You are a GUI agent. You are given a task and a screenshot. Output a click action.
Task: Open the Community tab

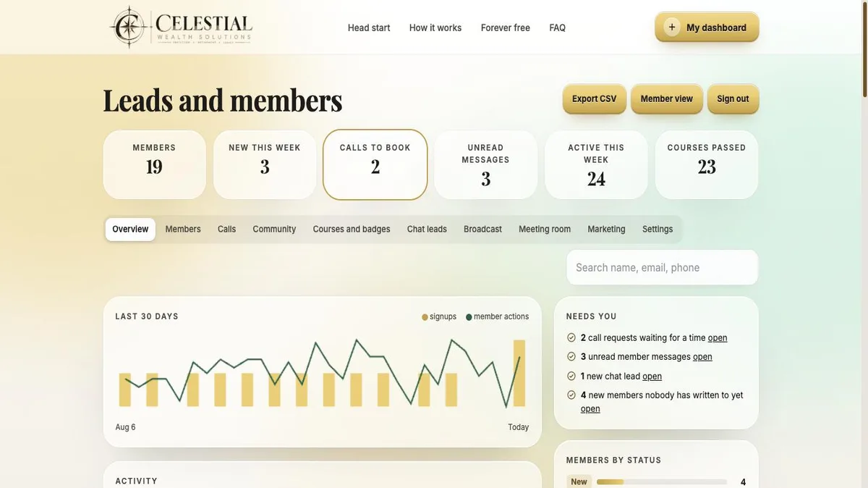click(274, 229)
